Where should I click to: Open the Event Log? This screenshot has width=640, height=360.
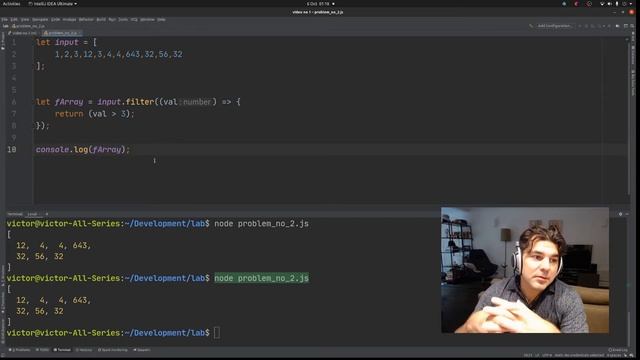pos(618,350)
